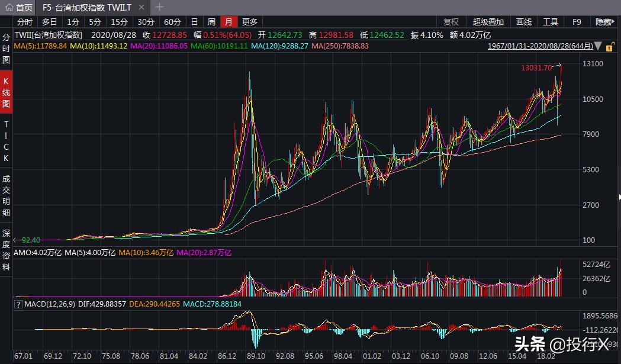Click the 67.01 date on time axis
The image size is (621, 364).
[x=23, y=356]
